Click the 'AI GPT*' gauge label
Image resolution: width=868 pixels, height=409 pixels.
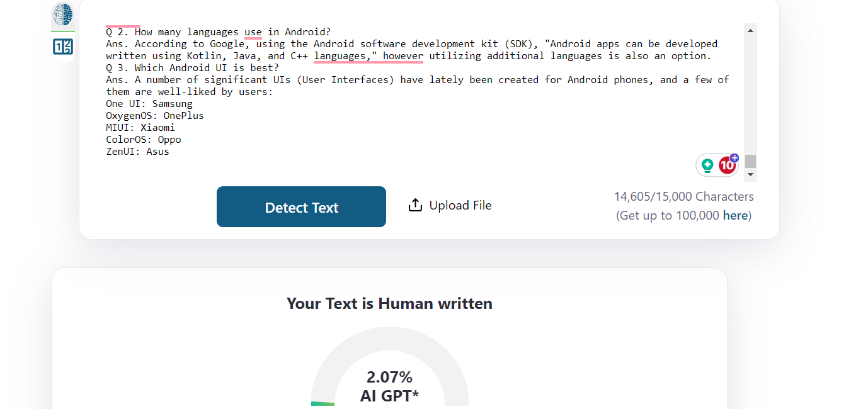click(x=389, y=396)
